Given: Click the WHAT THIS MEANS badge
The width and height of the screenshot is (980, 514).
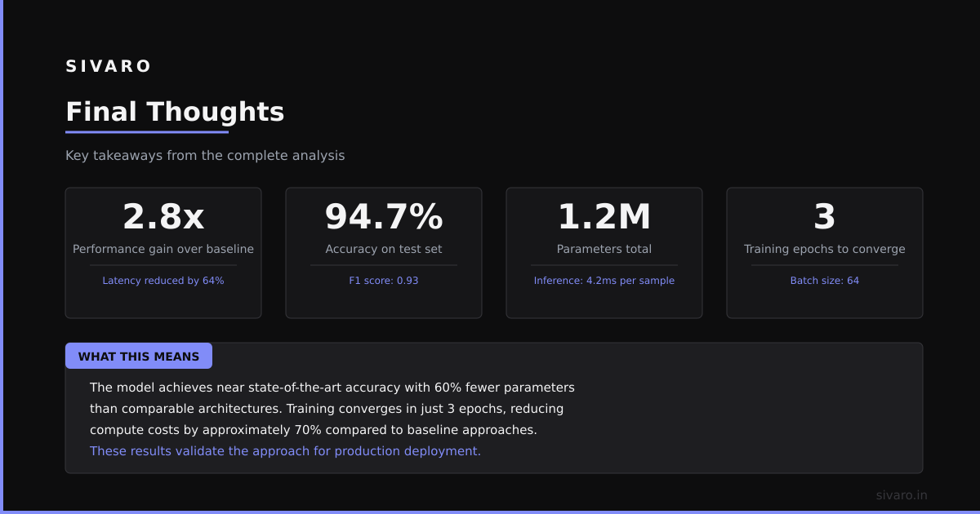Looking at the screenshot, I should (139, 357).
